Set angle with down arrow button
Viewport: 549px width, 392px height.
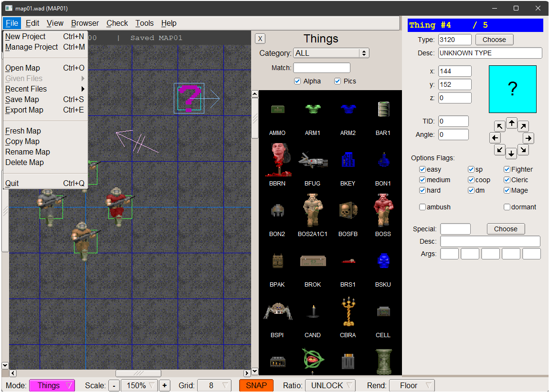(x=512, y=153)
